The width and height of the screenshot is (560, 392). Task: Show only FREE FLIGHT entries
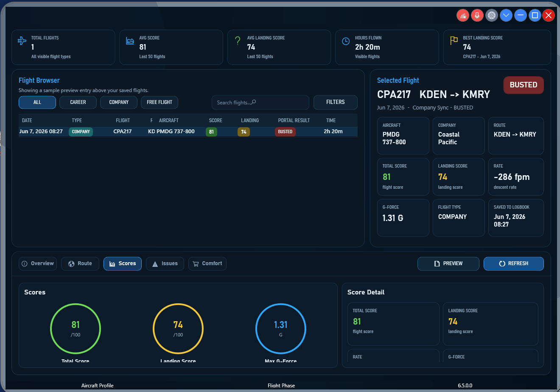tap(160, 102)
